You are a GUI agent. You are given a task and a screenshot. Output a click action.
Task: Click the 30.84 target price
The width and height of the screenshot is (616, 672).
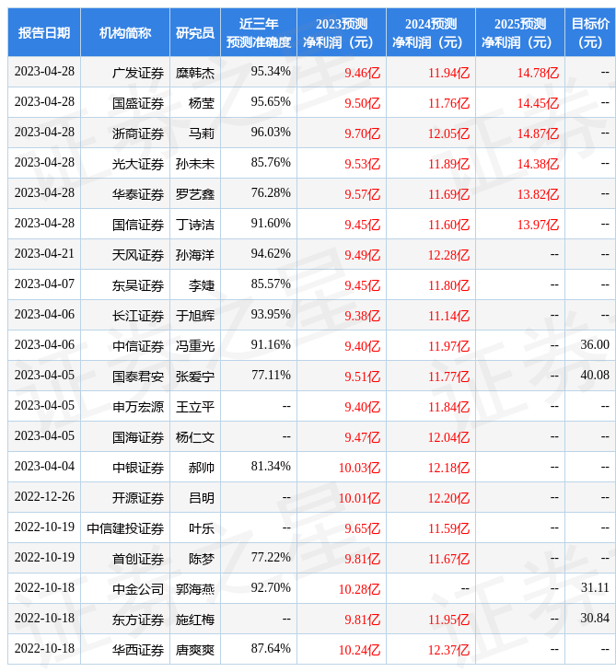pos(595,618)
